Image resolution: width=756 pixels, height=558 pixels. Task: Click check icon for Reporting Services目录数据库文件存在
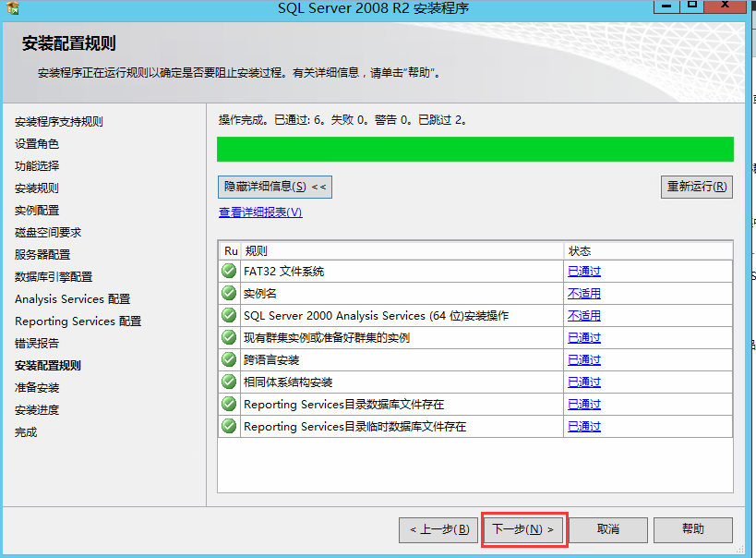[x=229, y=404]
